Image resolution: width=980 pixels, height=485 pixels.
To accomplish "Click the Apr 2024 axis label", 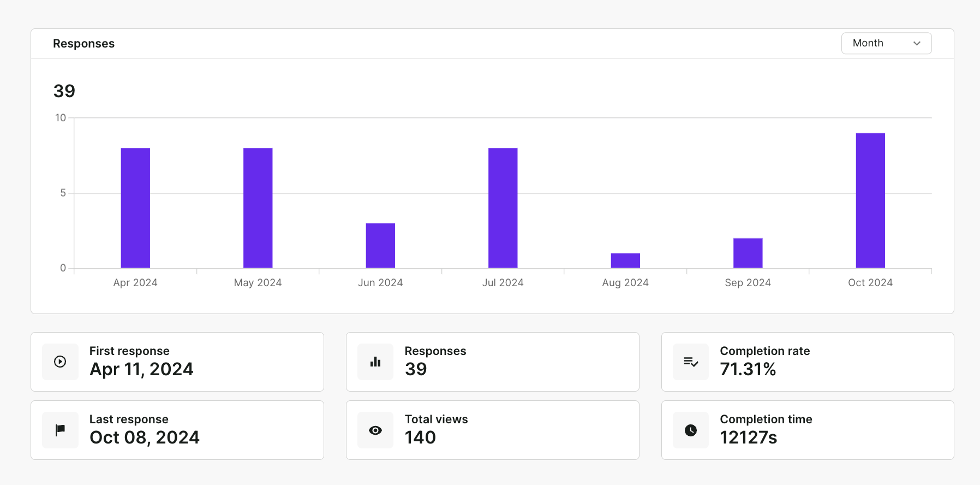I will pyautogui.click(x=135, y=282).
